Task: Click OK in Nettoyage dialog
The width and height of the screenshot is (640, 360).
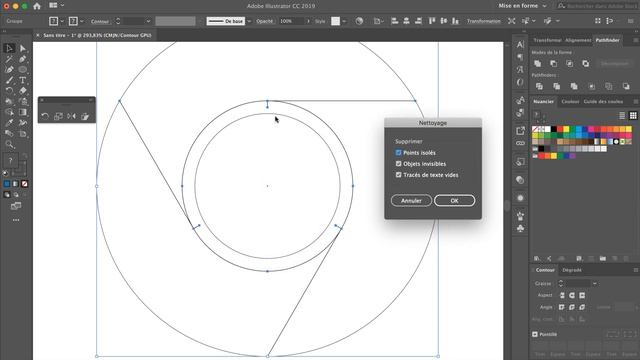Action: (x=454, y=200)
